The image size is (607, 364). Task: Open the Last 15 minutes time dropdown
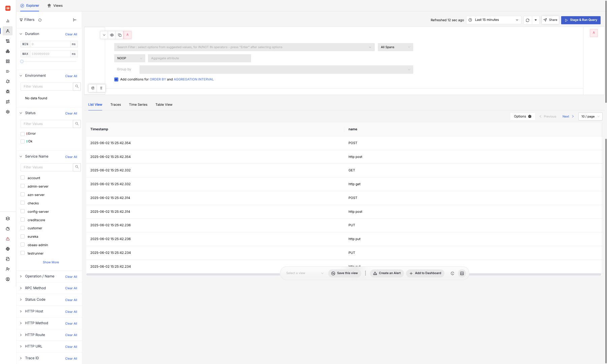pos(493,20)
